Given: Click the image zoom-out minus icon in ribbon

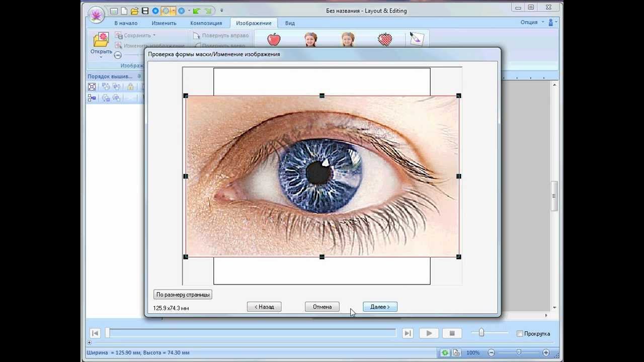Looking at the screenshot, I should click(118, 55).
